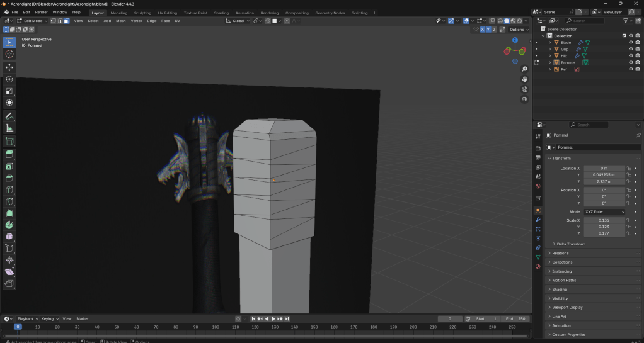
Task: Toggle camera view gizmo button
Action: (524, 89)
